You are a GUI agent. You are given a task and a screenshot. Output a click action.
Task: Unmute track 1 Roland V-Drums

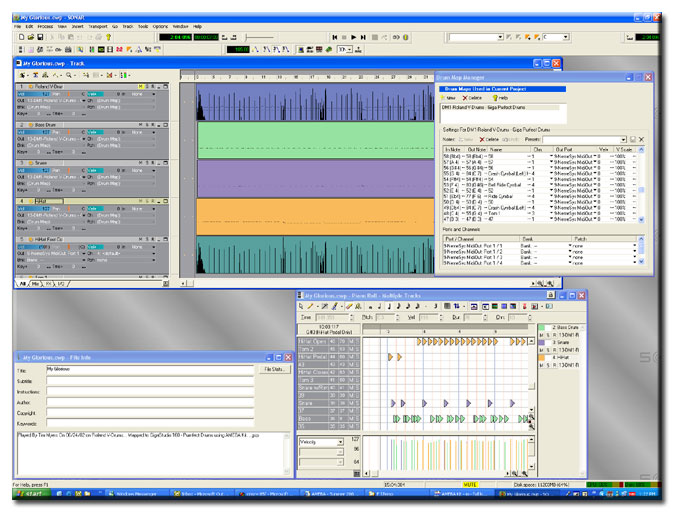141,87
